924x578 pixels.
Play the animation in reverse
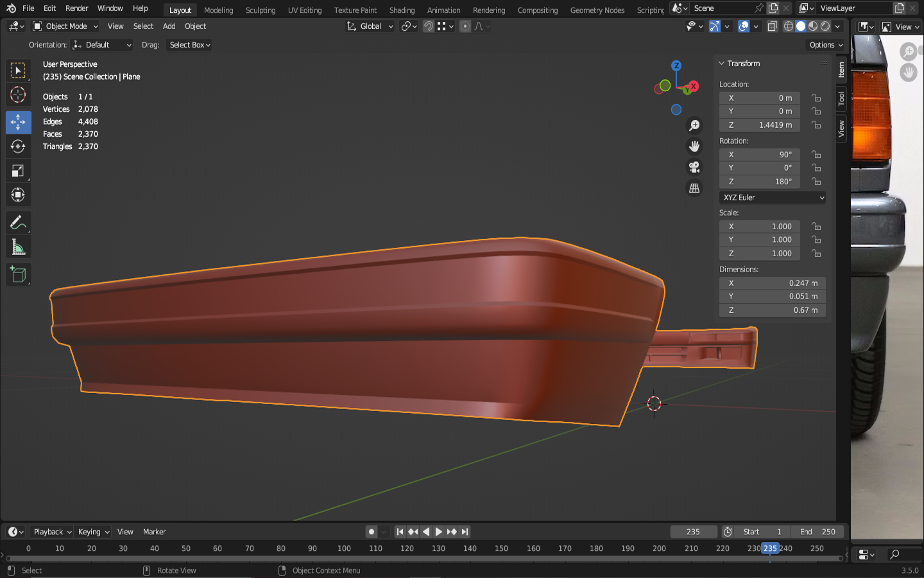point(425,532)
